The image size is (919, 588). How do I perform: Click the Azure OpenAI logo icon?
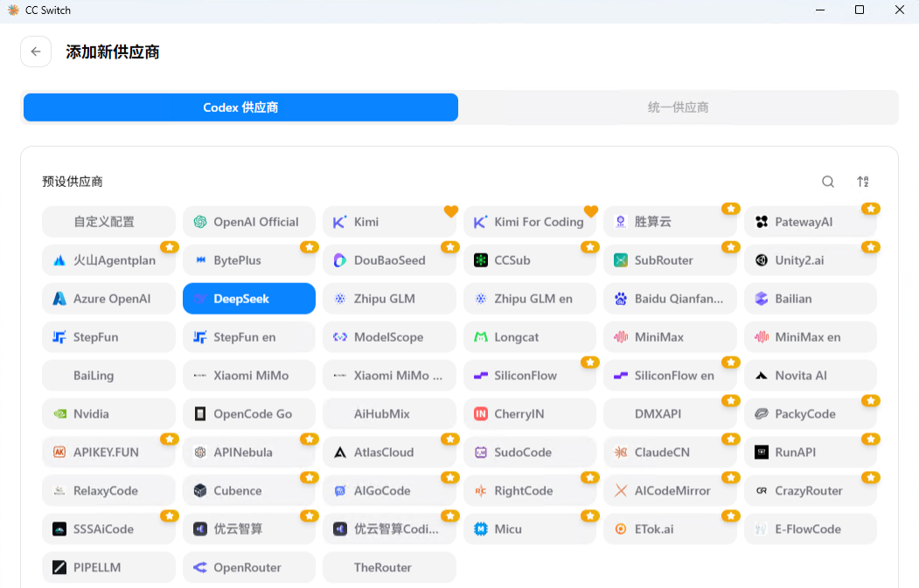click(x=59, y=299)
